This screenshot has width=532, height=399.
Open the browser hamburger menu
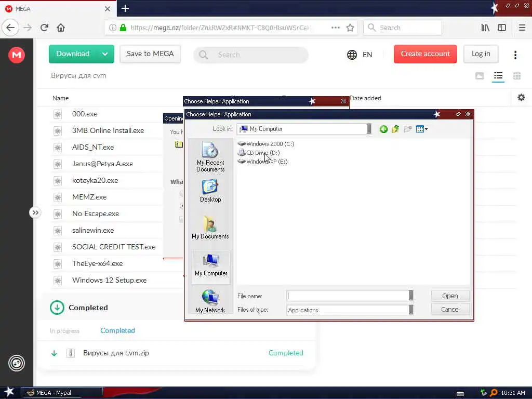(x=522, y=28)
